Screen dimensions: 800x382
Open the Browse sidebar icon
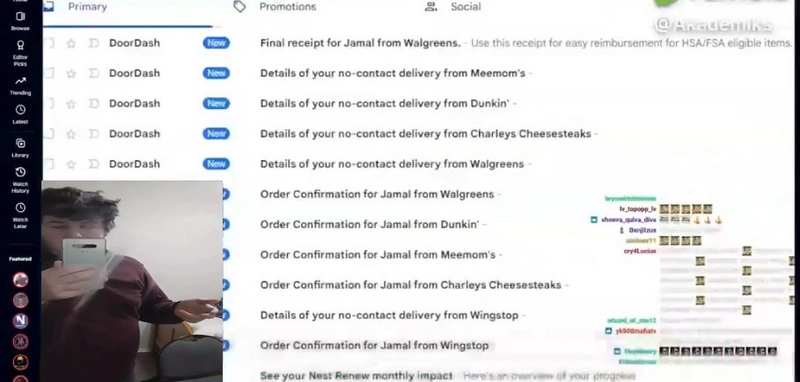point(20,21)
